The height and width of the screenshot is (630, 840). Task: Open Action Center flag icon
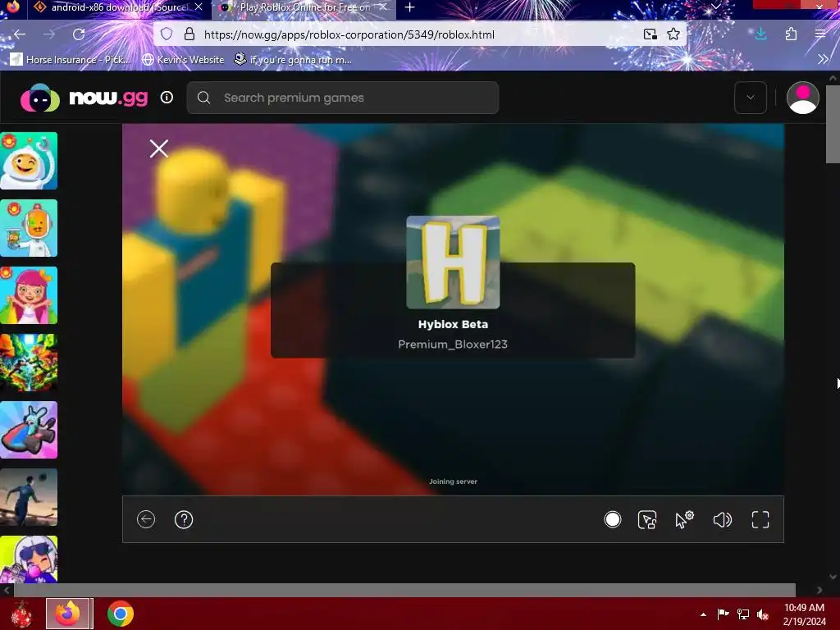click(723, 614)
